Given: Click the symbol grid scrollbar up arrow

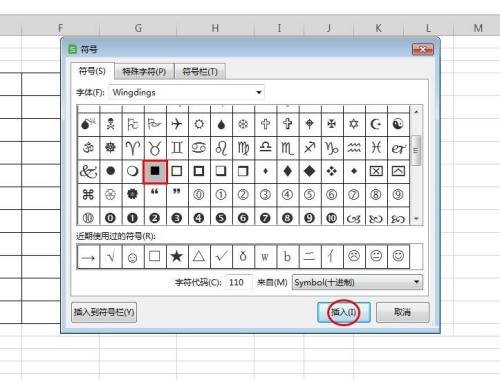Looking at the screenshot, I should pyautogui.click(x=416, y=112).
